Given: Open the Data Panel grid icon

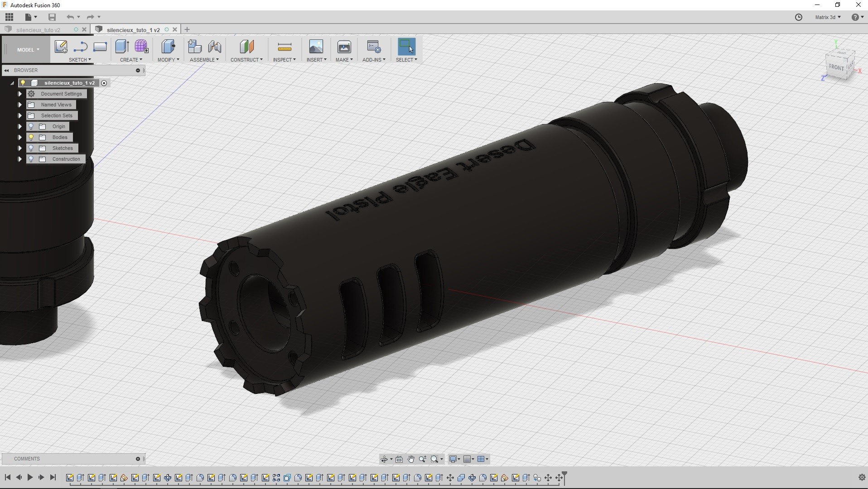Looking at the screenshot, I should pos(9,17).
